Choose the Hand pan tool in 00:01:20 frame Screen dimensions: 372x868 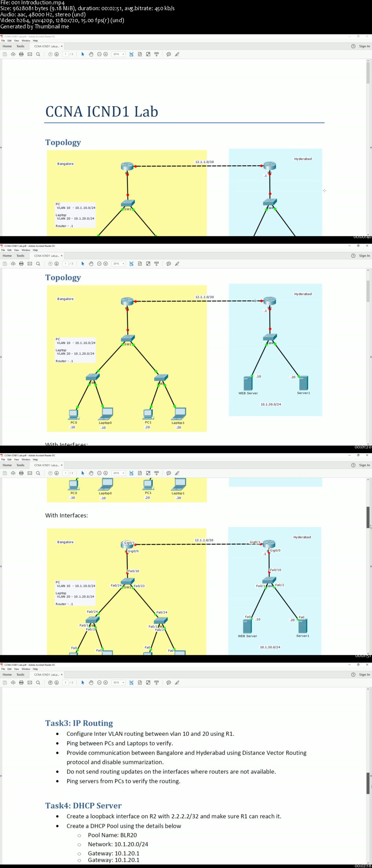pyautogui.click(x=91, y=264)
